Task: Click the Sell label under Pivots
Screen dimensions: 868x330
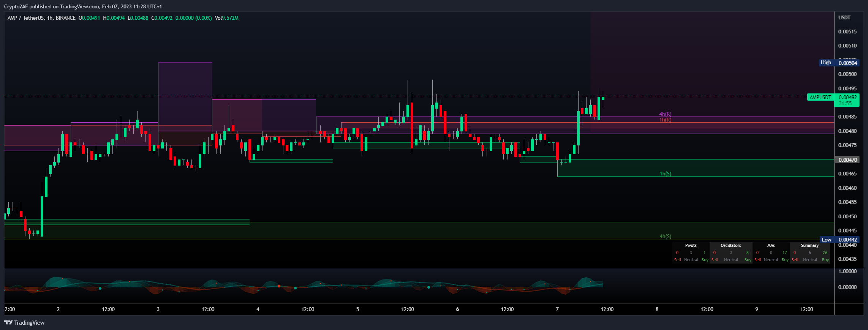Action: [677, 260]
